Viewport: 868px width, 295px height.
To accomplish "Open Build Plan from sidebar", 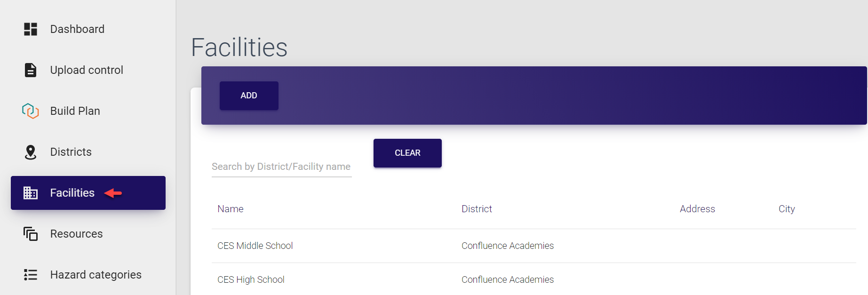I will (x=75, y=111).
